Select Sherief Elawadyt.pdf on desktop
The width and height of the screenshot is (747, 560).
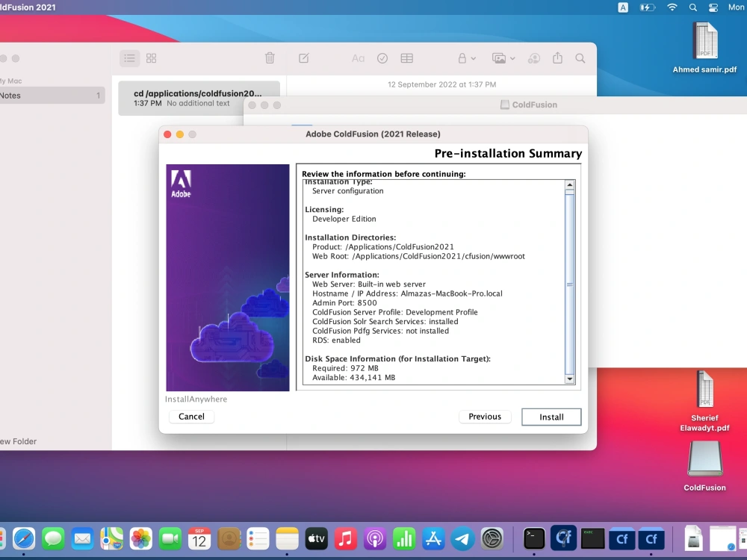click(x=704, y=401)
